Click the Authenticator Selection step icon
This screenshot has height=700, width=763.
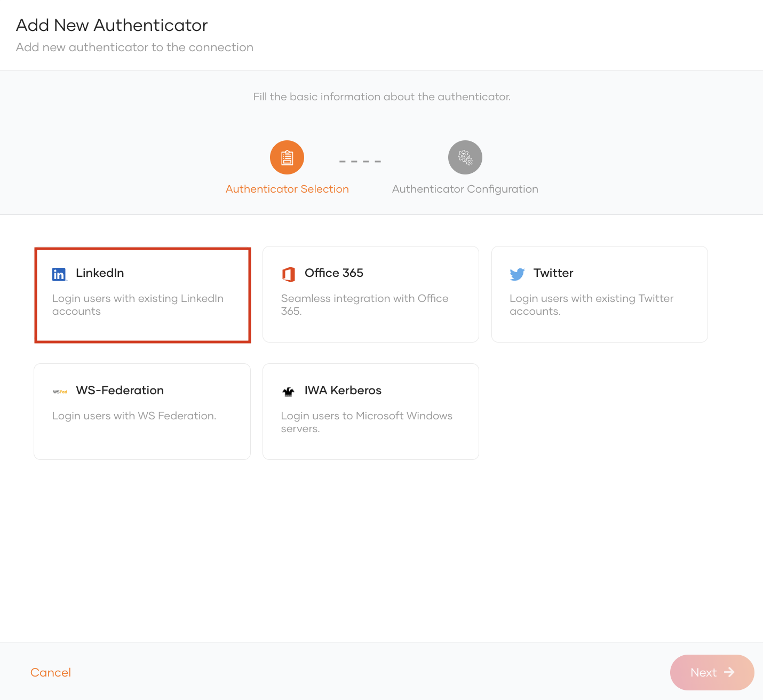click(287, 157)
